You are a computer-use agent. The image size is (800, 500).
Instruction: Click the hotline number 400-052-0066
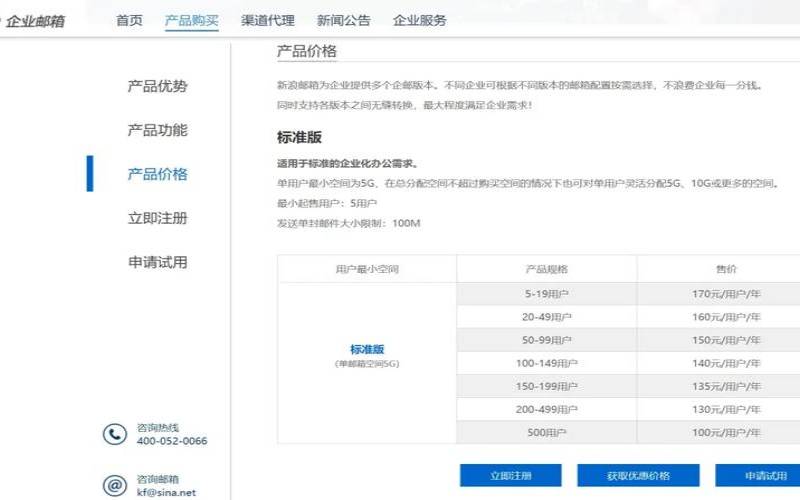[172, 441]
